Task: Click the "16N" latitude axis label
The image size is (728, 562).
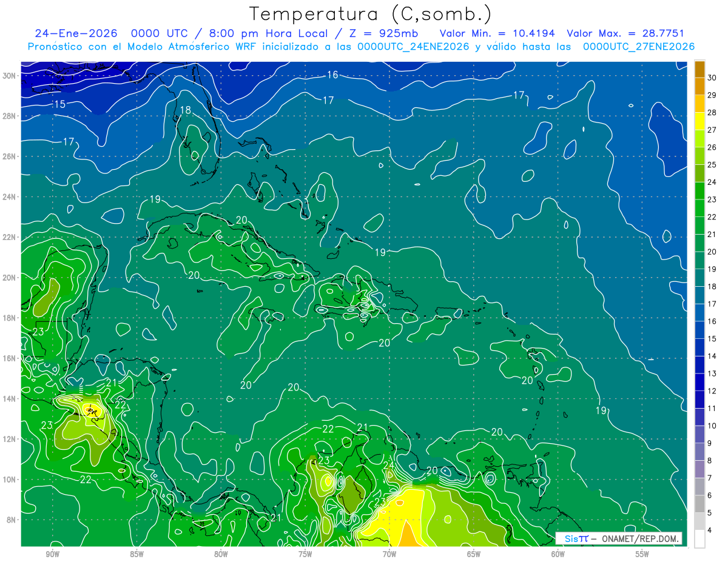Action: coord(9,358)
